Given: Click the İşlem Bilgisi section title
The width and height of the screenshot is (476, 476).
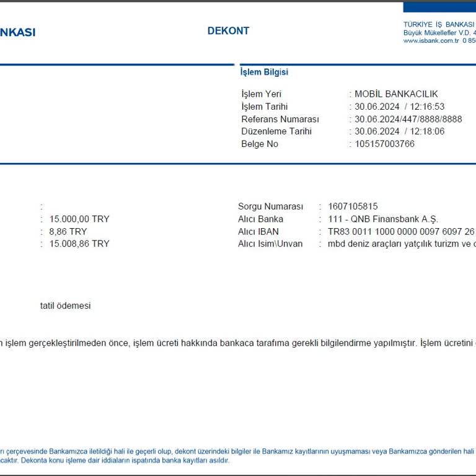Looking at the screenshot, I should (264, 72).
